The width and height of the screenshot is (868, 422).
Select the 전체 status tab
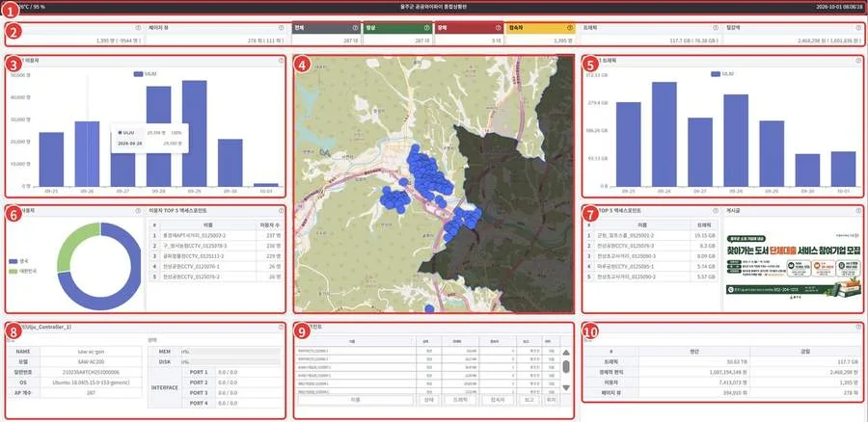click(326, 27)
